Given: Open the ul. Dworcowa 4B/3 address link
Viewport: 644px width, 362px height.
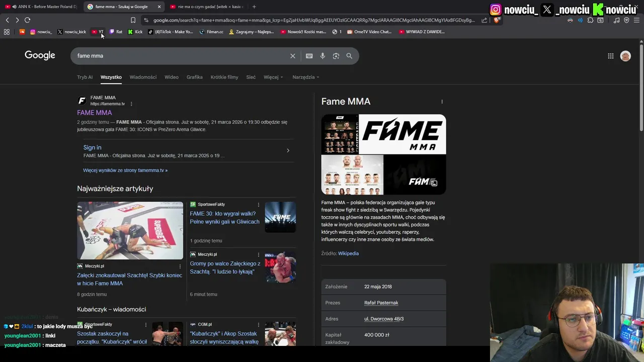Looking at the screenshot, I should click(x=384, y=319).
